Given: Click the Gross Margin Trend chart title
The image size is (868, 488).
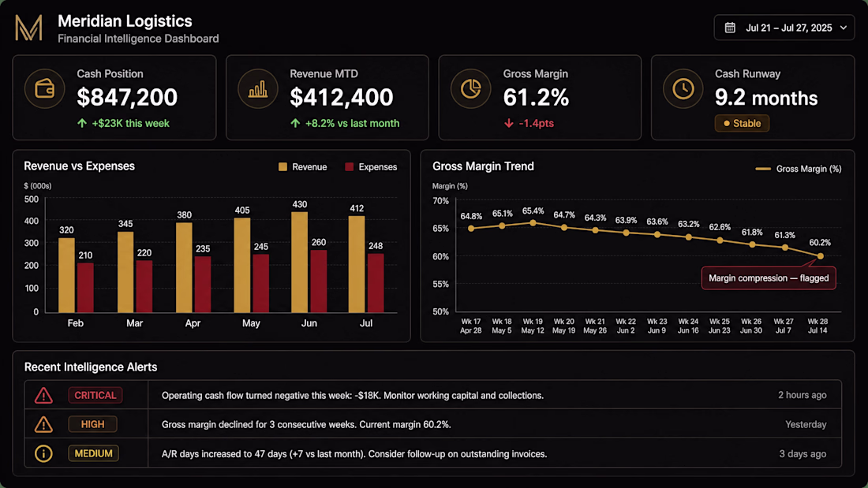Looking at the screenshot, I should pyautogui.click(x=483, y=166).
